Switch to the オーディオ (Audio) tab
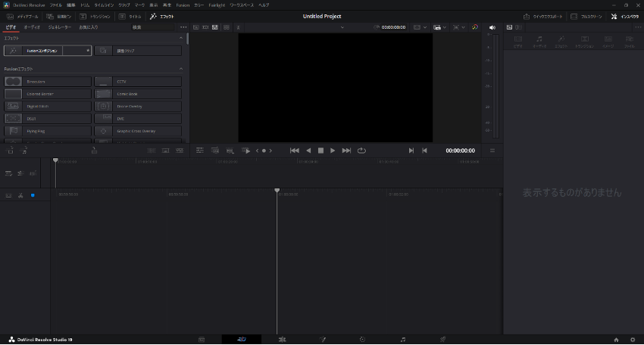Screen dimensions: 644x345 tap(32, 27)
